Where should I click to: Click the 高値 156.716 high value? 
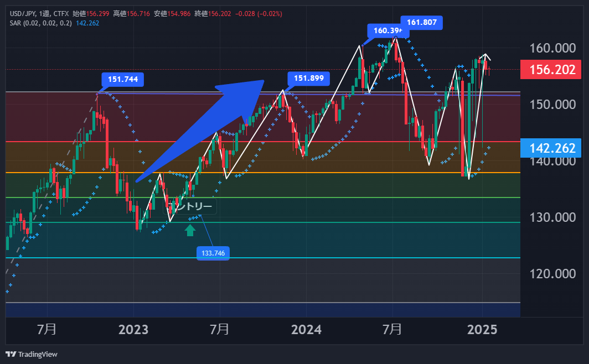132,14
